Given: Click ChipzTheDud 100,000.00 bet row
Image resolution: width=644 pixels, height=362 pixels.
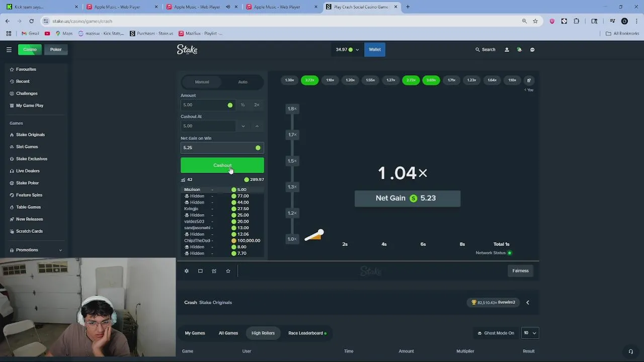Looking at the screenshot, I should click(222, 241).
